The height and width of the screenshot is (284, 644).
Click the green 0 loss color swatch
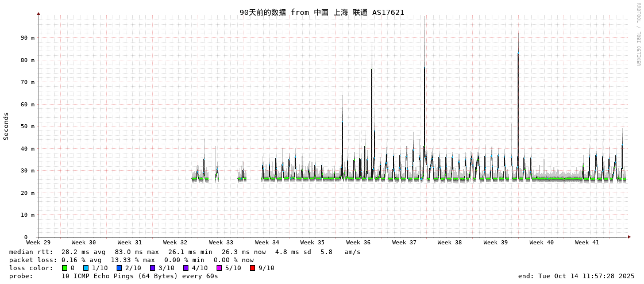pyautogui.click(x=65, y=268)
